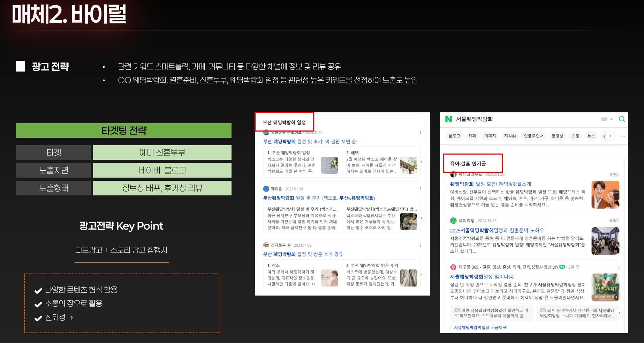Expand the keyboard dropdown arrow in search bar
The image size is (644, 343).
(x=611, y=119)
